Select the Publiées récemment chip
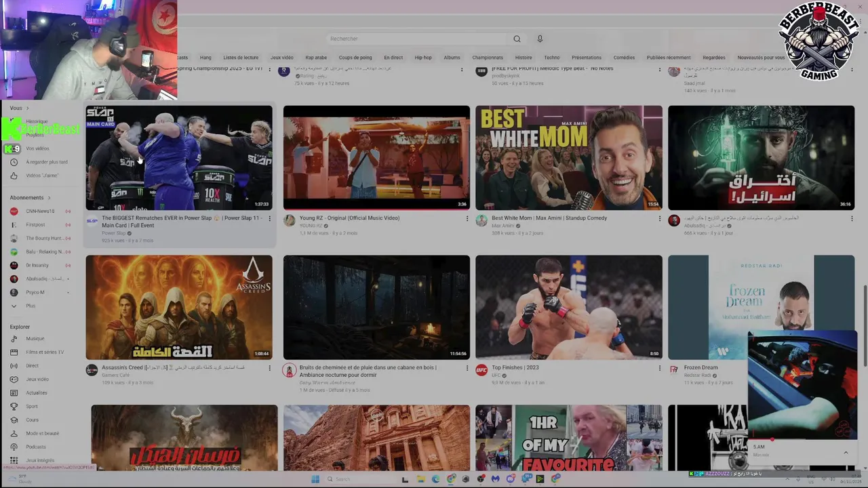Viewport: 868px width, 488px height. (669, 58)
